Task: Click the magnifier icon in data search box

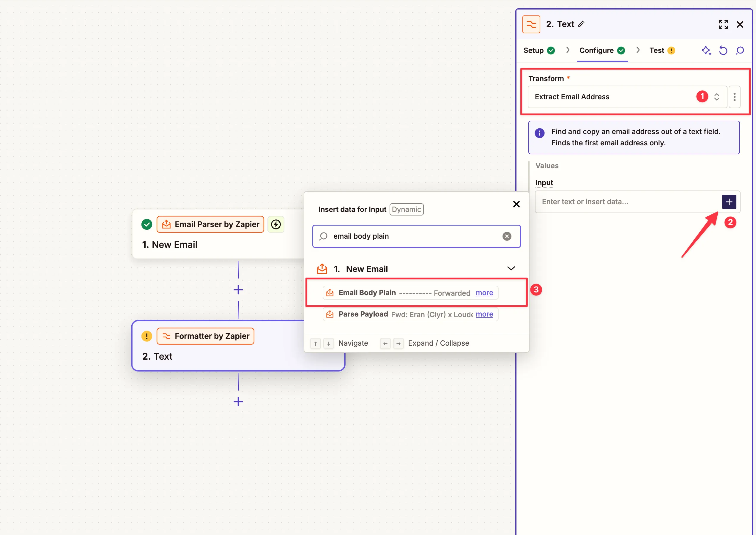Action: [x=324, y=236]
